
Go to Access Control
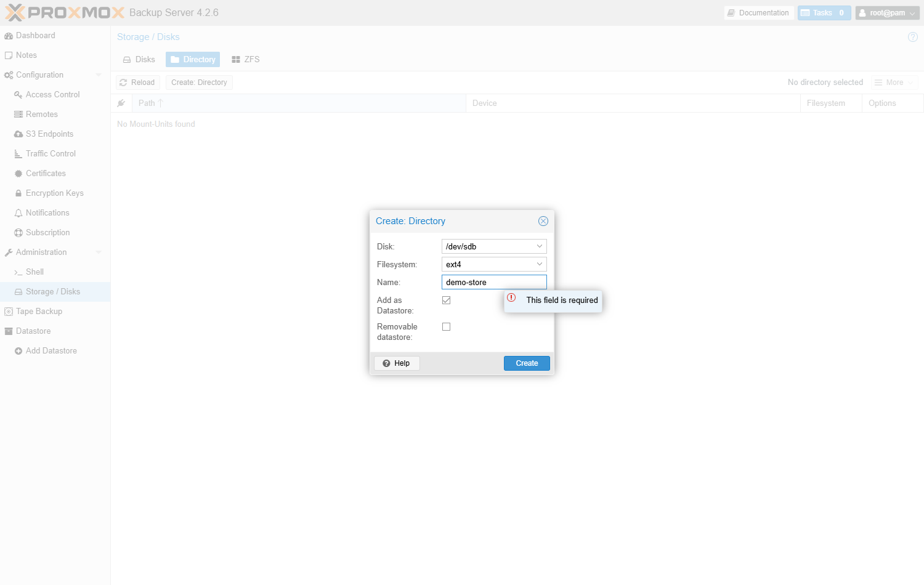55,95
